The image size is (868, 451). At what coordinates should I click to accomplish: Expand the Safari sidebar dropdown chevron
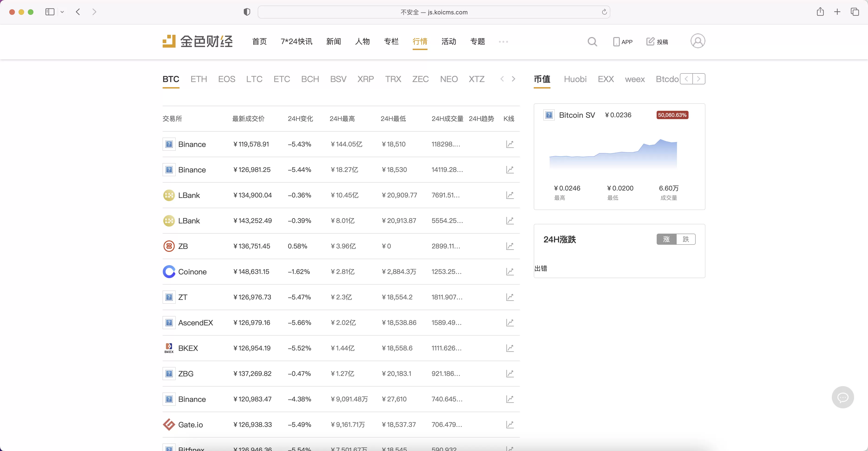62,12
